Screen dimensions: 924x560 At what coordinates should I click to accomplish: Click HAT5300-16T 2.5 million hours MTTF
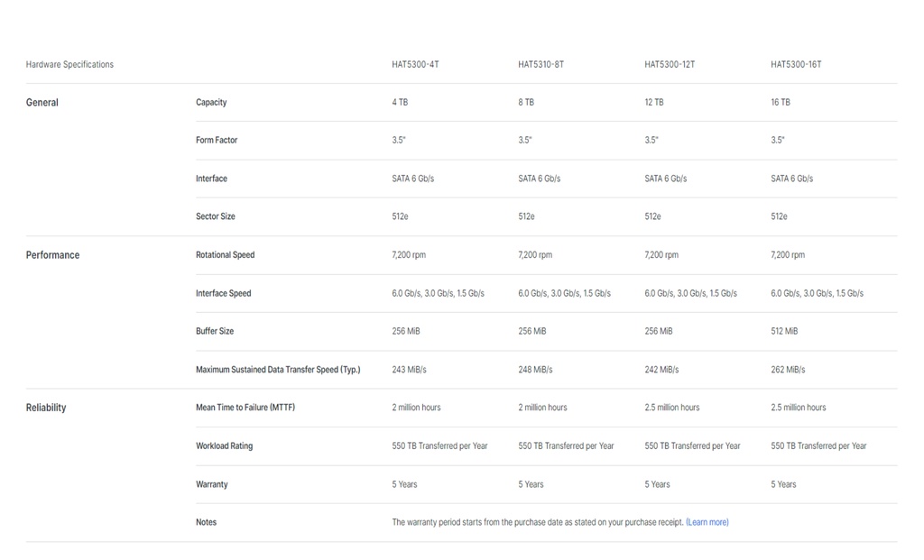pyautogui.click(x=799, y=408)
